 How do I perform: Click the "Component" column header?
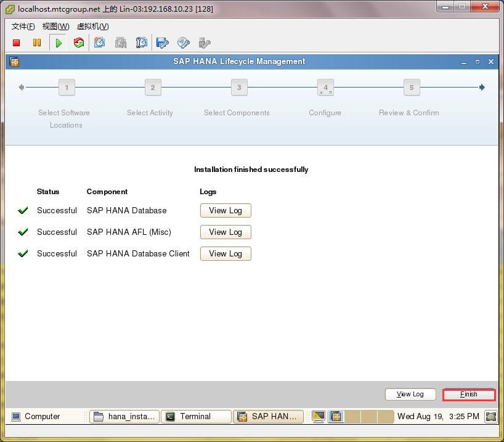click(x=107, y=192)
